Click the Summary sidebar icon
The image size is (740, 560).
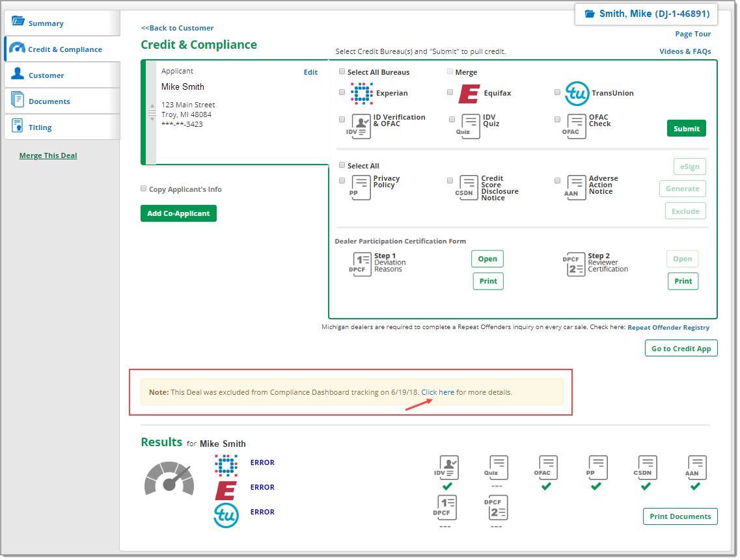18,21
